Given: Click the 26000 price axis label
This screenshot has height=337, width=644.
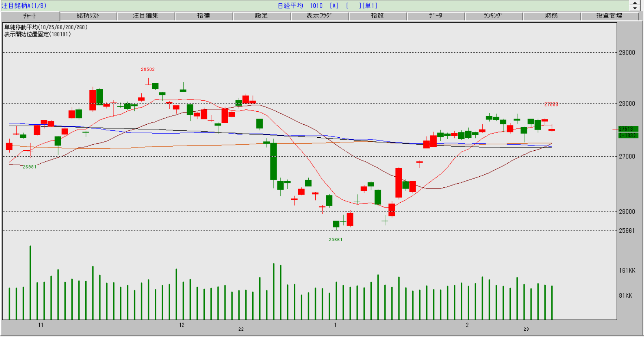Looking at the screenshot, I should click(627, 212).
